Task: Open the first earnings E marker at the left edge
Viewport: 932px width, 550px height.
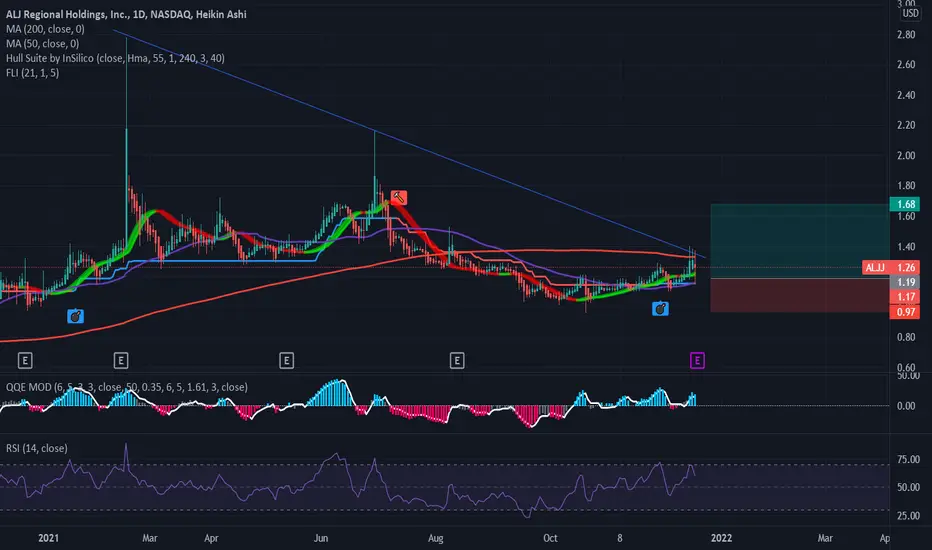Action: pos(25,360)
